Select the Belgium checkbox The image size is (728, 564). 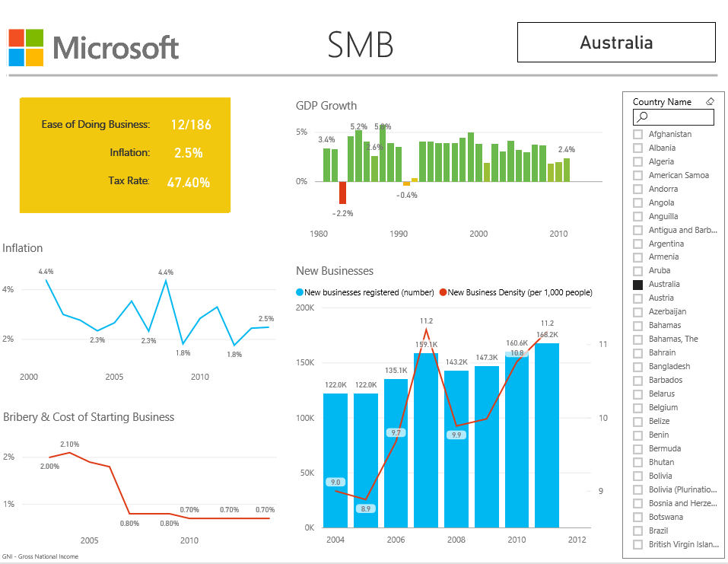click(x=637, y=408)
